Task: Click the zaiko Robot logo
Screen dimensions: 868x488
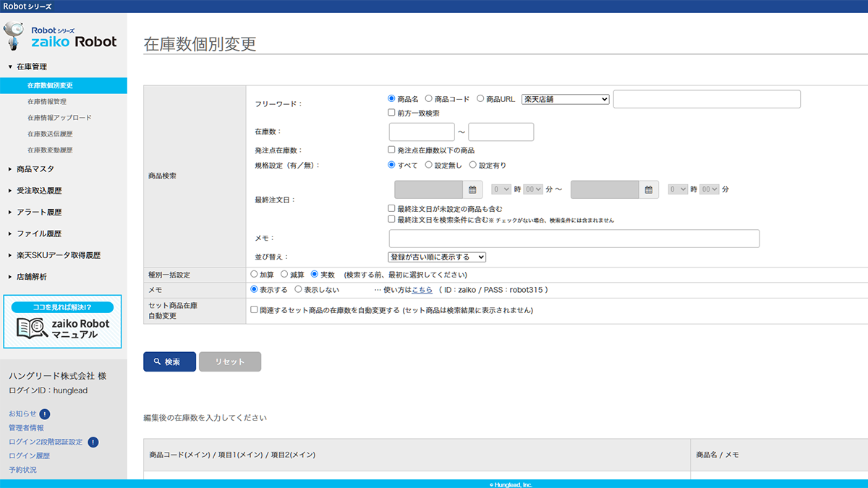Action: [x=60, y=36]
